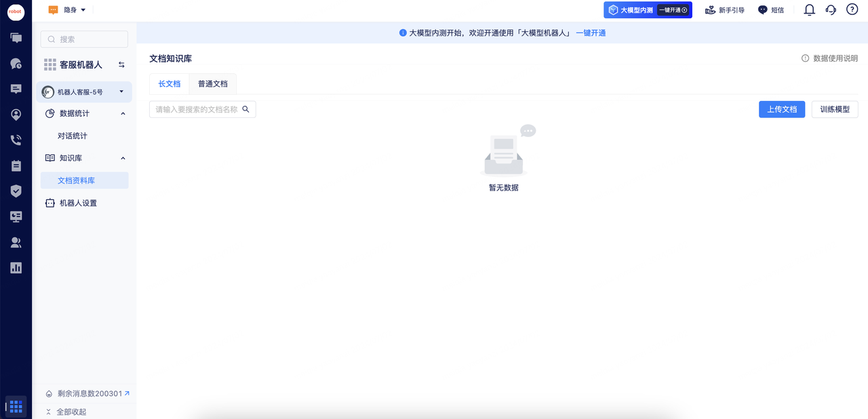Click the 一键开通 link in banner
Viewport: 868px width, 419px height.
[x=591, y=33]
